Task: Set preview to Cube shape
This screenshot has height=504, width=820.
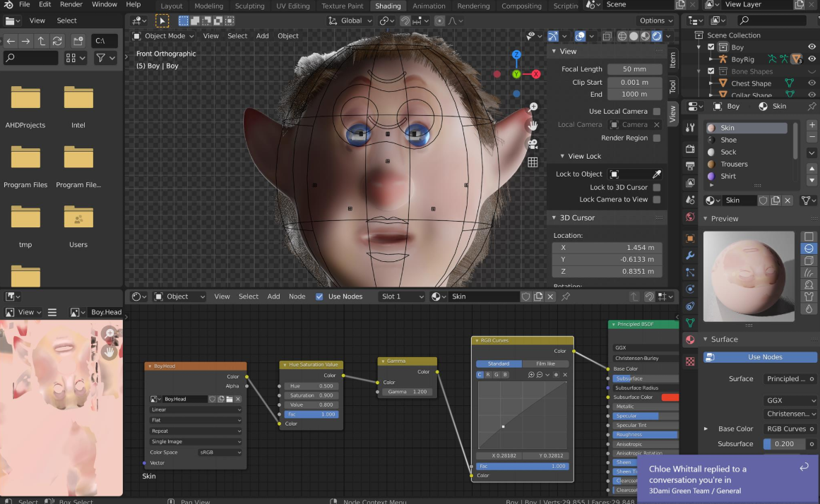Action: (x=809, y=260)
